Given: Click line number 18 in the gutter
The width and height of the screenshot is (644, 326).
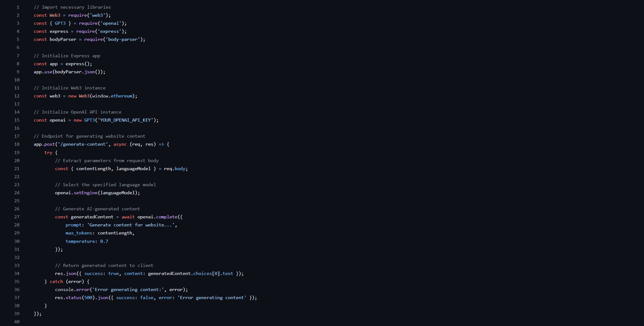Looking at the screenshot, I should coord(17,144).
